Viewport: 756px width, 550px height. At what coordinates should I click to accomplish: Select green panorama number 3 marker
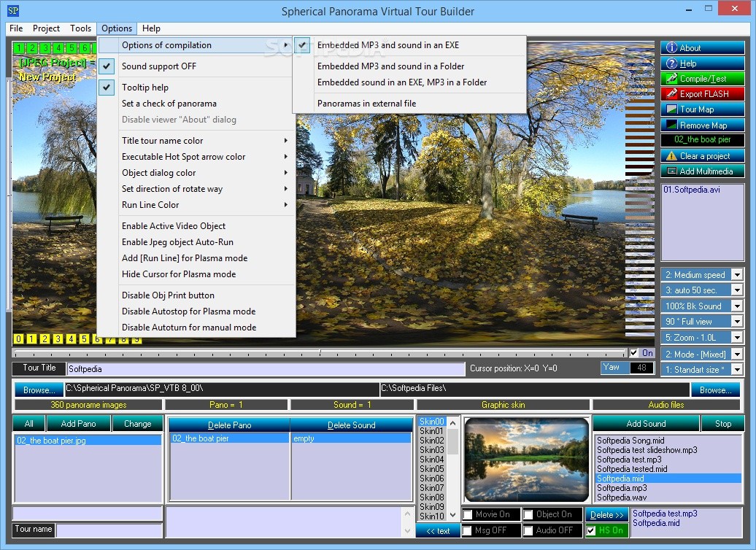[x=45, y=47]
